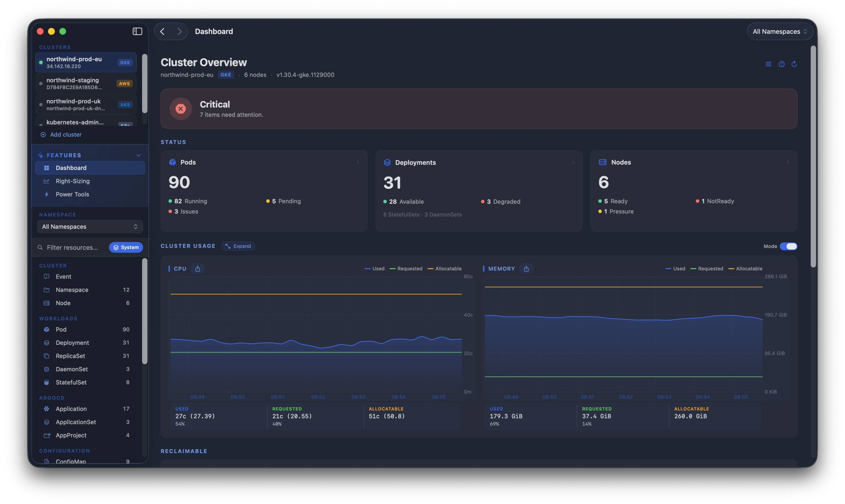Focus the Filter resources field
The image size is (845, 504).
pyautogui.click(x=72, y=247)
